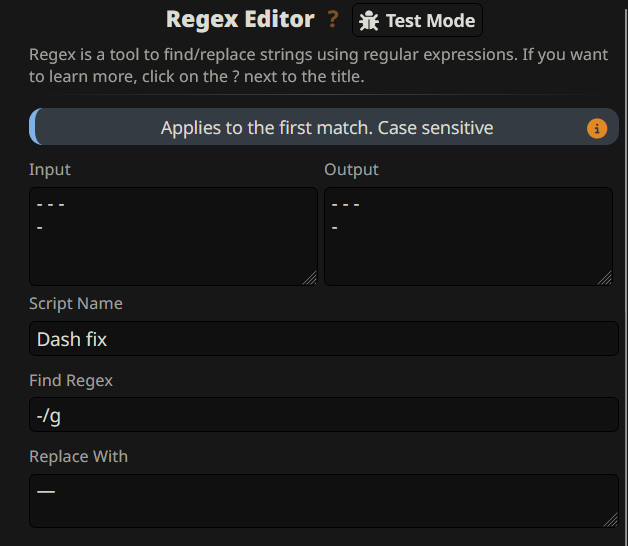Viewport: 628px width, 546px height.
Task: Click the Output text area resize handle
Action: click(605, 278)
